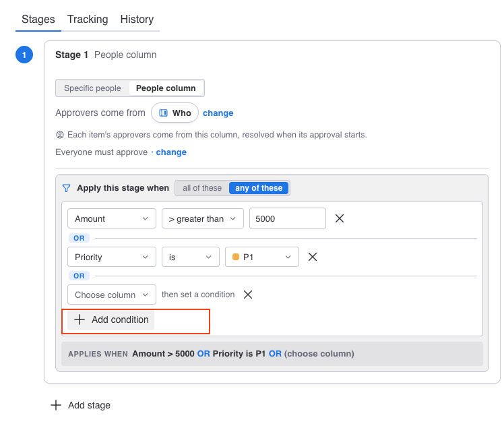
Task: Remove the empty Choose column condition
Action: tap(248, 295)
